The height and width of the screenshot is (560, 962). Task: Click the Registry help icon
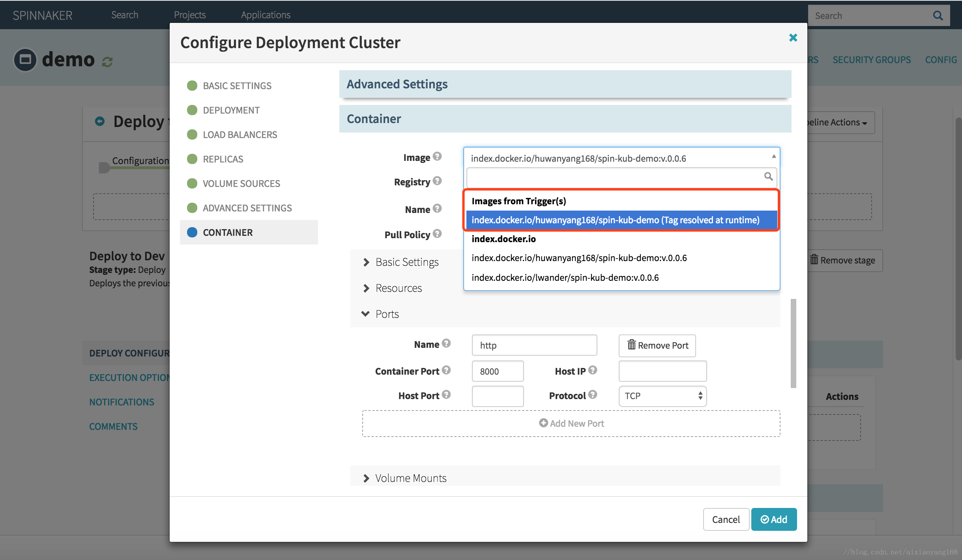point(437,181)
